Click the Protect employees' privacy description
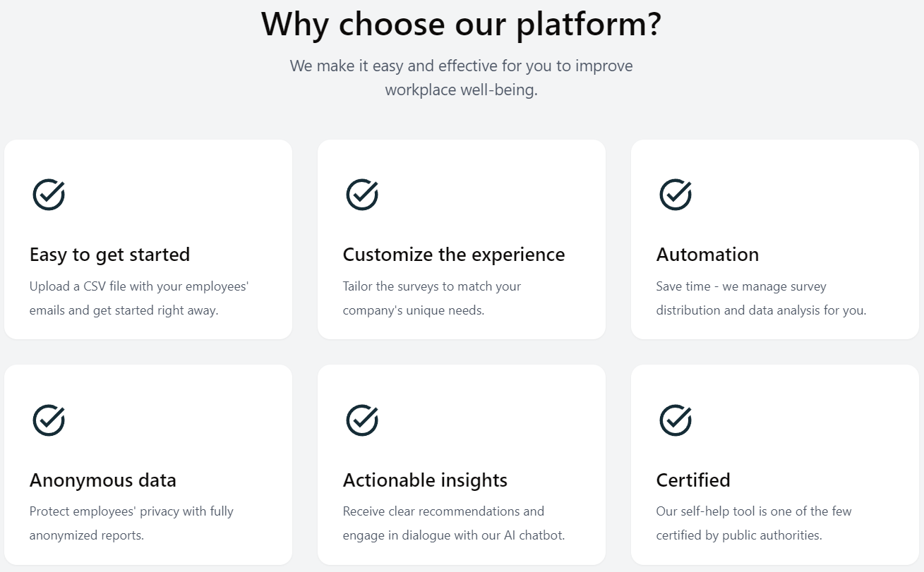This screenshot has width=924, height=572. [131, 523]
